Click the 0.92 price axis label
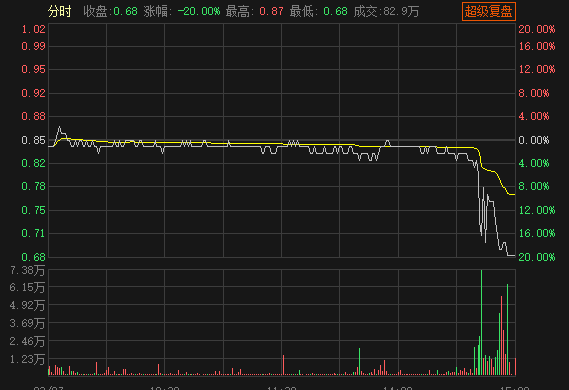Screen dimensions: 569x390 coord(33,93)
